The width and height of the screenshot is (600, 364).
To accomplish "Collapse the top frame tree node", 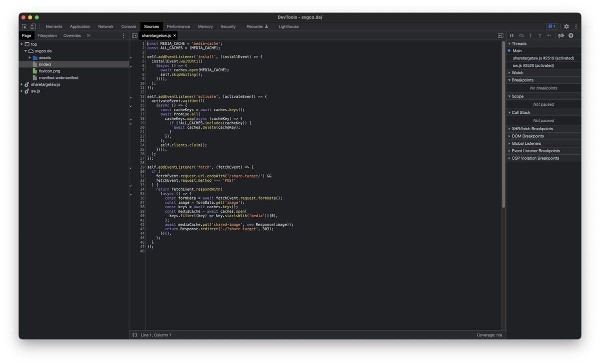I will coord(21,44).
